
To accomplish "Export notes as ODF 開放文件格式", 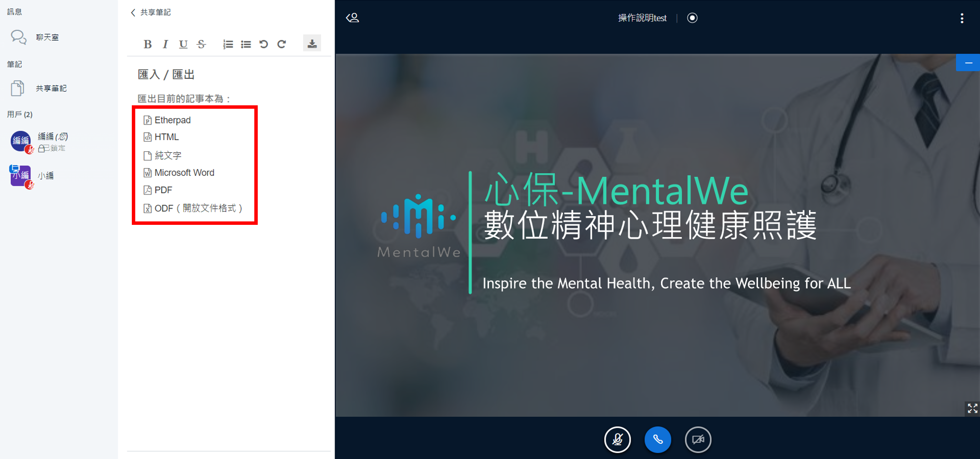I will click(193, 208).
